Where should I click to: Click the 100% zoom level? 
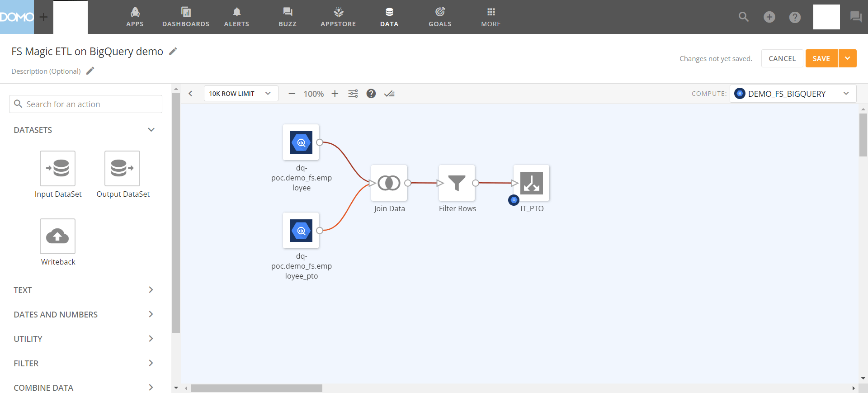[x=313, y=94]
